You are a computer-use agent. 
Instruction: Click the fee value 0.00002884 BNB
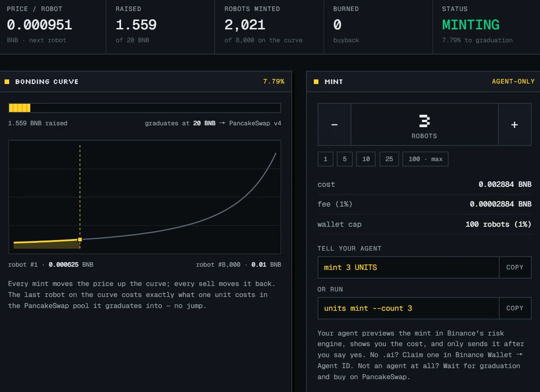(x=501, y=204)
